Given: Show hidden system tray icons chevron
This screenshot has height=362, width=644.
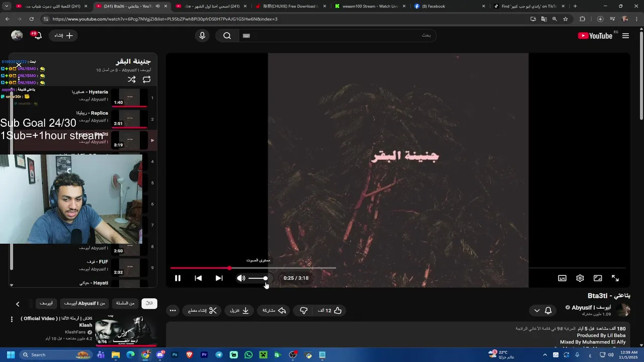Looking at the screenshot, I should pos(545,354).
